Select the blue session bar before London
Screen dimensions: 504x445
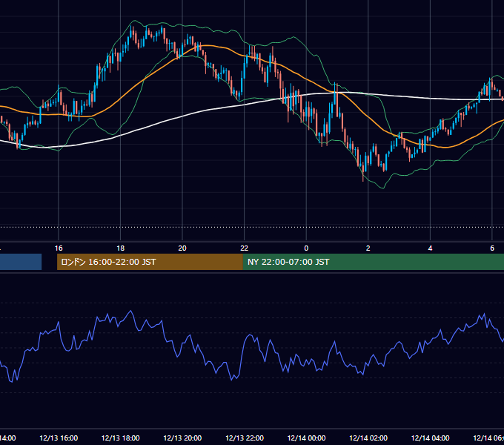(21, 262)
